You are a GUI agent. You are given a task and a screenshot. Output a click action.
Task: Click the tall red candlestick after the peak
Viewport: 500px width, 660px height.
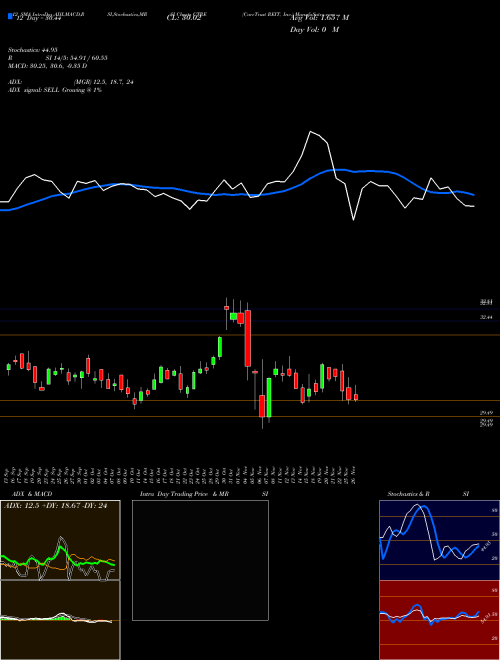[248, 338]
